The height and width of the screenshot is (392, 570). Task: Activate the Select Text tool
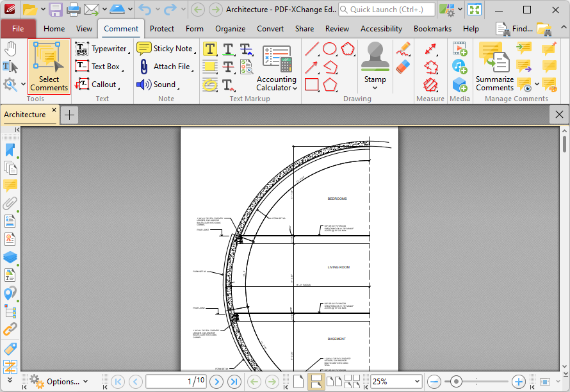click(10, 67)
